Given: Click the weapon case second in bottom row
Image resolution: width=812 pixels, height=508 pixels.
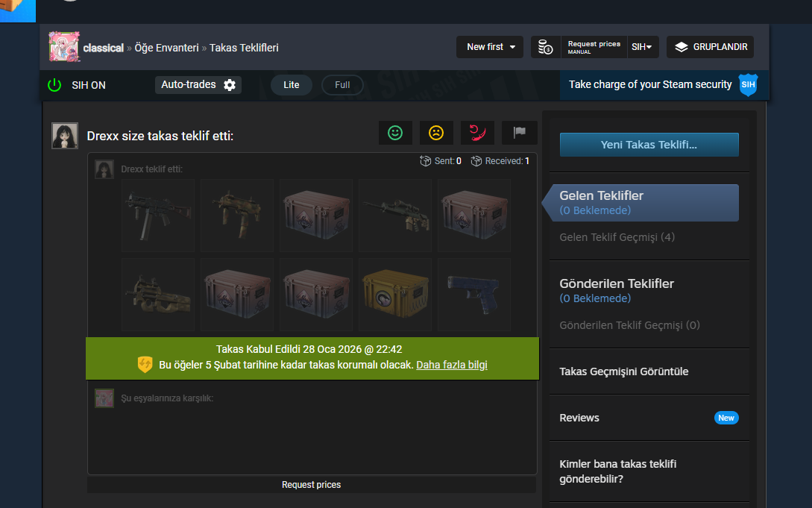Looking at the screenshot, I should [236, 295].
